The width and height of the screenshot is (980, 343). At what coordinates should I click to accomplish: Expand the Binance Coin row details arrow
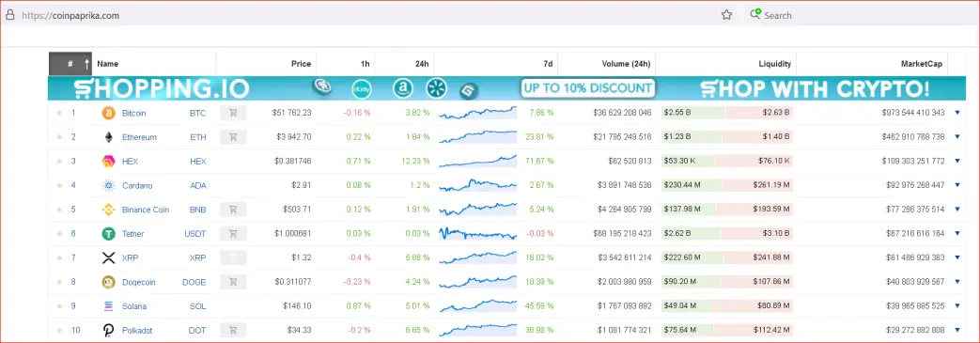point(957,210)
